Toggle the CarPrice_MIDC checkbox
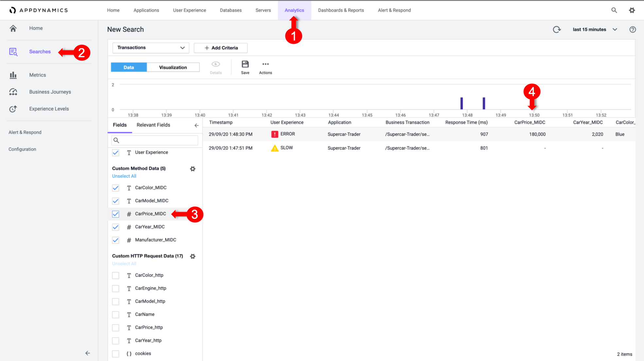Image resolution: width=644 pixels, height=361 pixels. coord(116,214)
